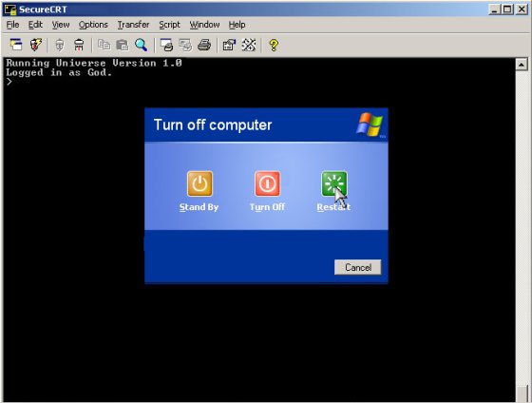Click the printer icon in toolbar
Image resolution: width=532 pixels, height=403 pixels.
[204, 45]
